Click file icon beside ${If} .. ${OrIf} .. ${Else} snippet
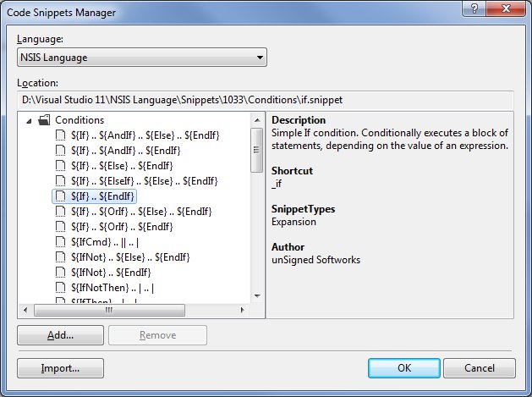This screenshot has width=532, height=397. (60, 212)
